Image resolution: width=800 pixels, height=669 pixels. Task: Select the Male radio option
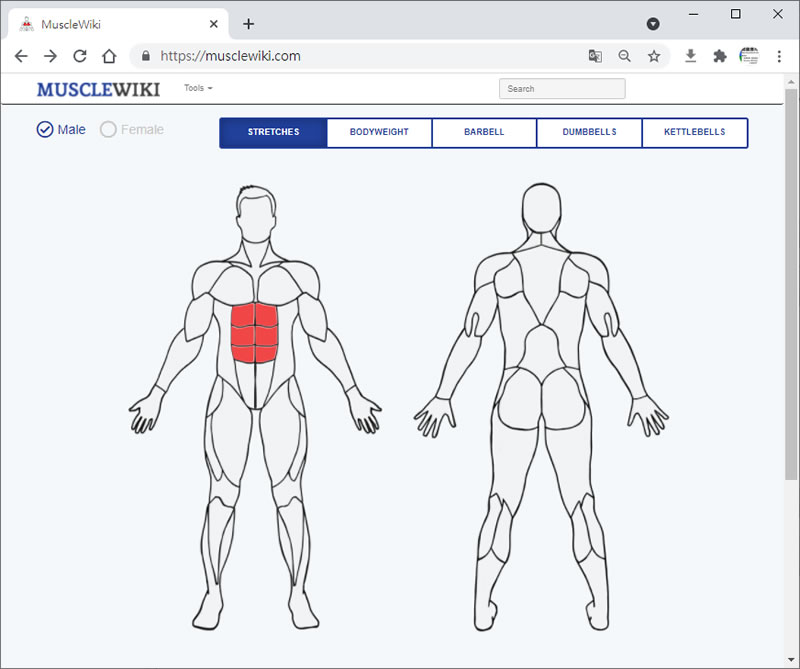61,130
